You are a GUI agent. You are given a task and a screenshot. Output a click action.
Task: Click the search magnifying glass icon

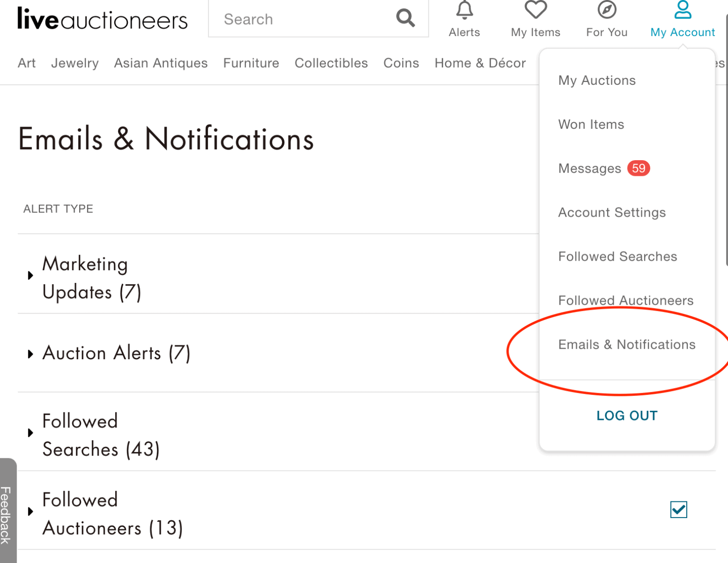pyautogui.click(x=405, y=18)
